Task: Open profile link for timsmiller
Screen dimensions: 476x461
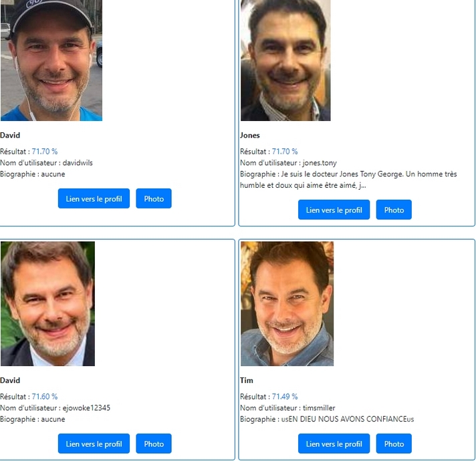Action: click(x=334, y=444)
